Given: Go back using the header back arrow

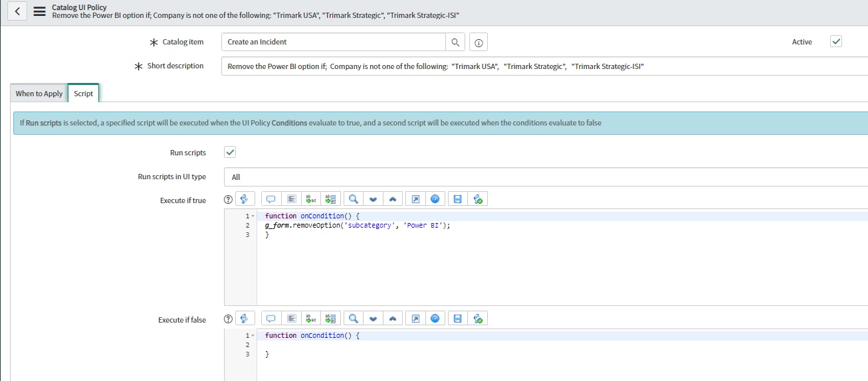Looking at the screenshot, I should point(17,11).
